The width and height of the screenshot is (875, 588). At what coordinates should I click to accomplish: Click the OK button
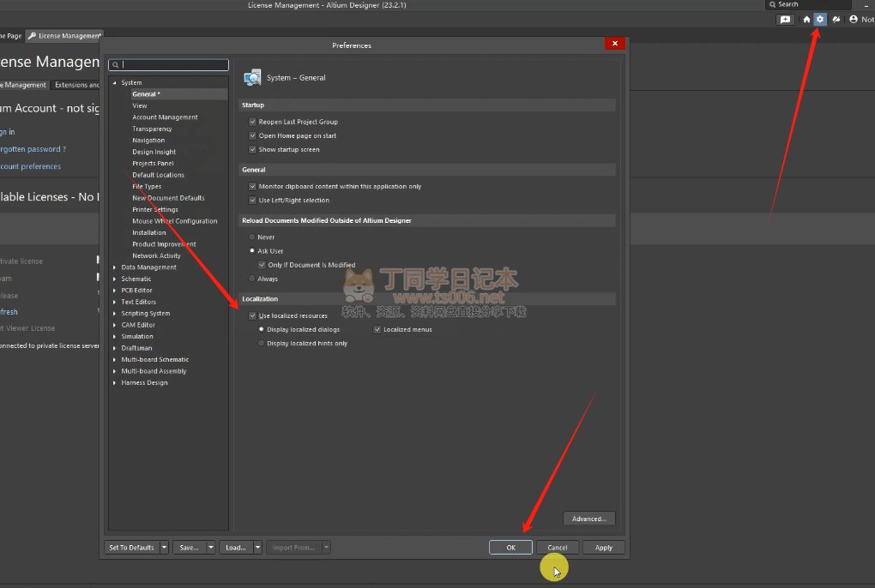510,548
